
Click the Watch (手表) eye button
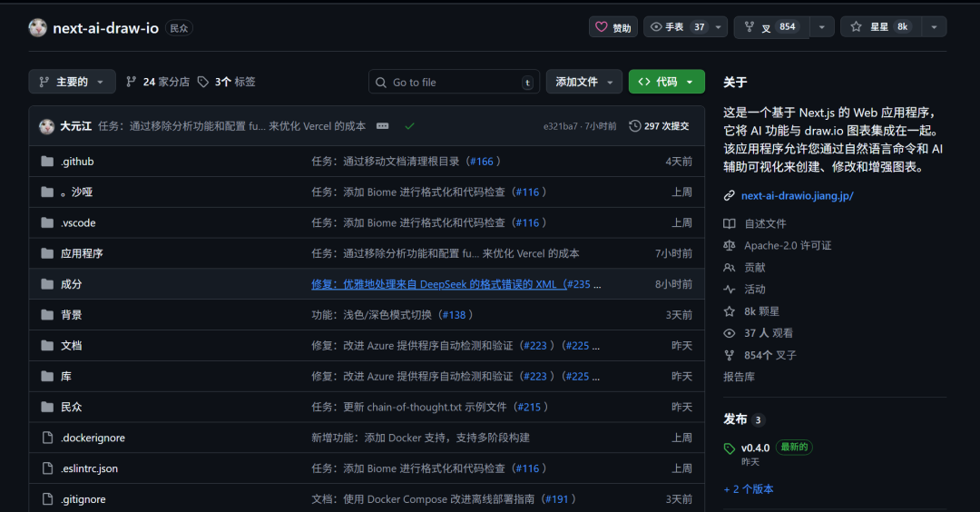click(677, 27)
